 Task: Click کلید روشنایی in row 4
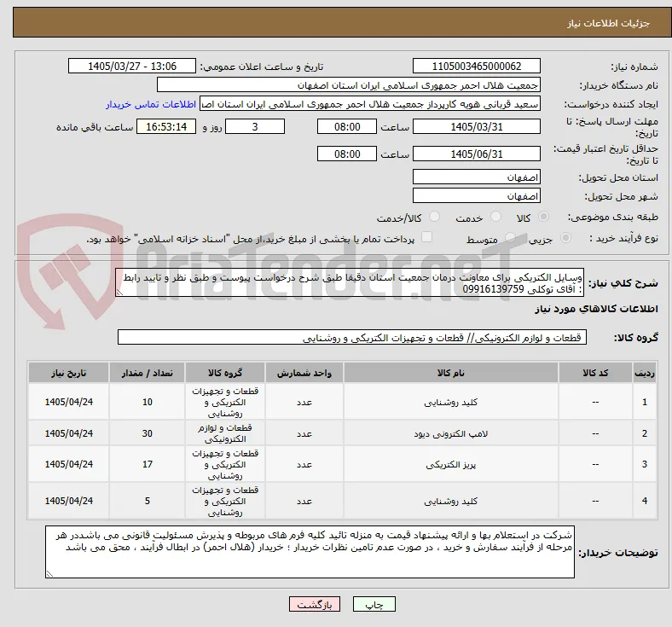(450, 501)
